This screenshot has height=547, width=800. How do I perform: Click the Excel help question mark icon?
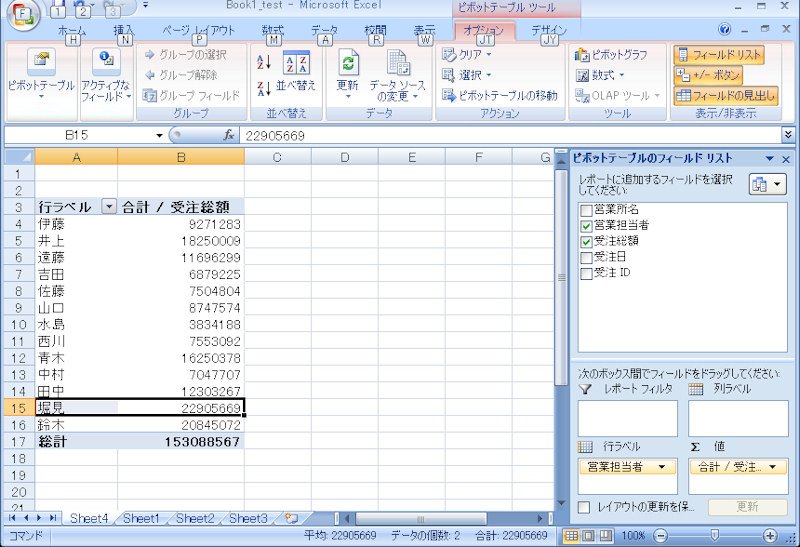pyautogui.click(x=724, y=29)
